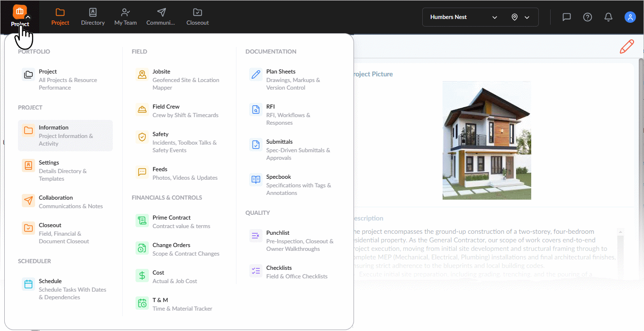Open the messages chat icon in header
644x331 pixels.
tap(566, 17)
